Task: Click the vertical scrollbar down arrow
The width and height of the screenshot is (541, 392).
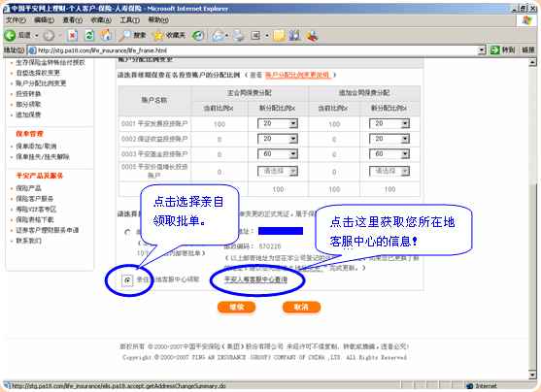Action: tap(532, 375)
